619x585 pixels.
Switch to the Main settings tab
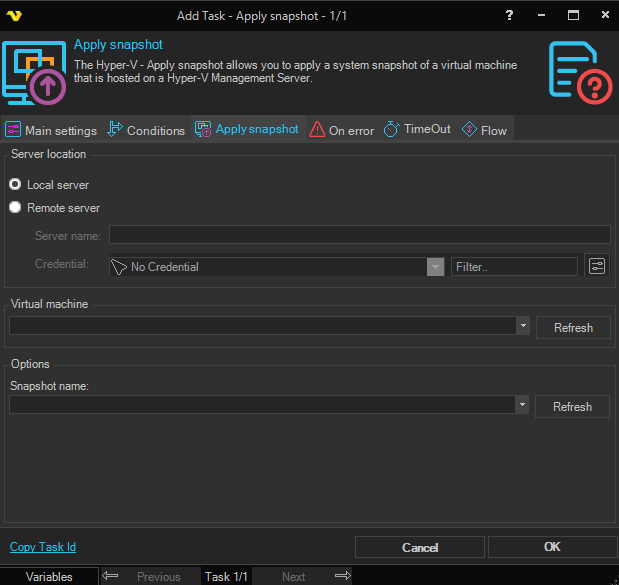click(x=51, y=130)
